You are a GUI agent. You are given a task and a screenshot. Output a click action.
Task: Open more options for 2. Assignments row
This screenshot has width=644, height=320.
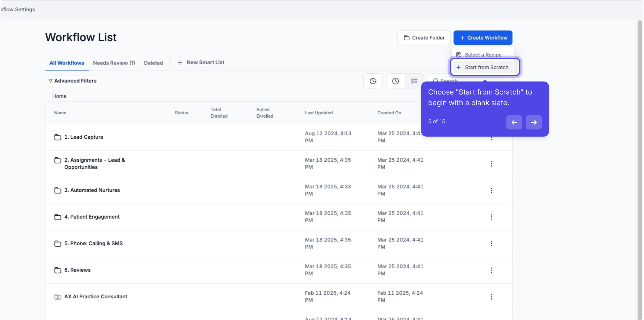point(491,164)
